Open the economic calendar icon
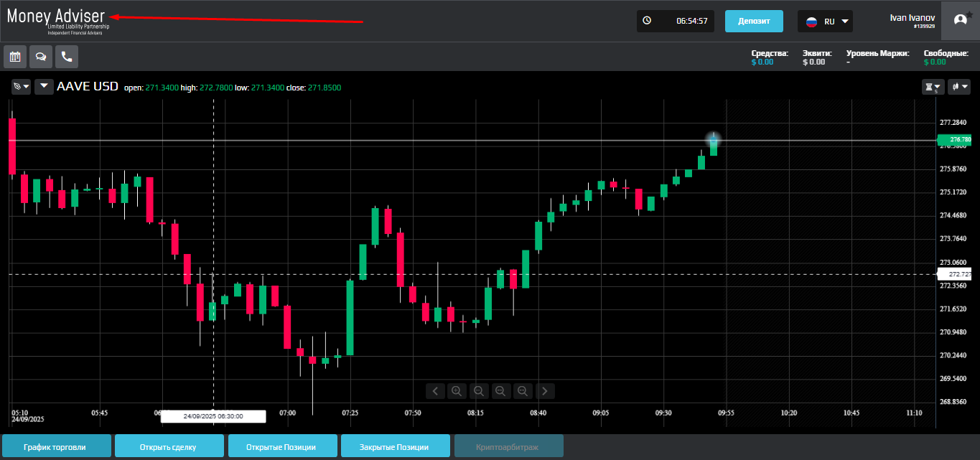 pyautogui.click(x=15, y=57)
